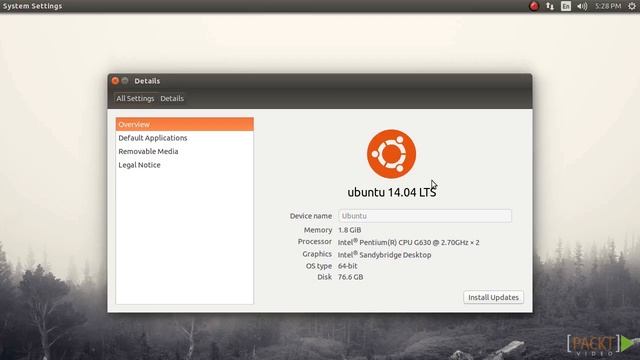Click the Processor value Intel Pentium G630
Viewport: 640px width, 360px height.
pyautogui.click(x=409, y=242)
